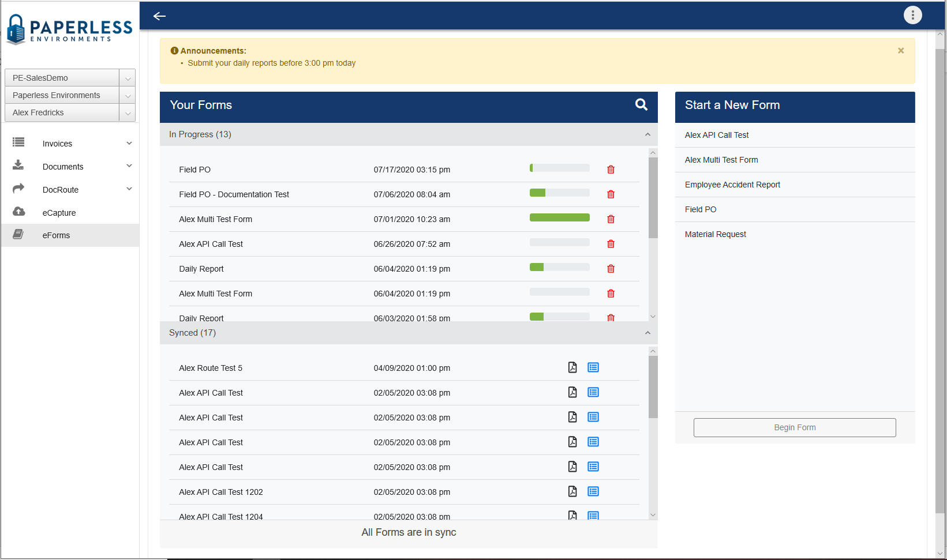
Task: Dismiss the announcements banner
Action: point(900,51)
